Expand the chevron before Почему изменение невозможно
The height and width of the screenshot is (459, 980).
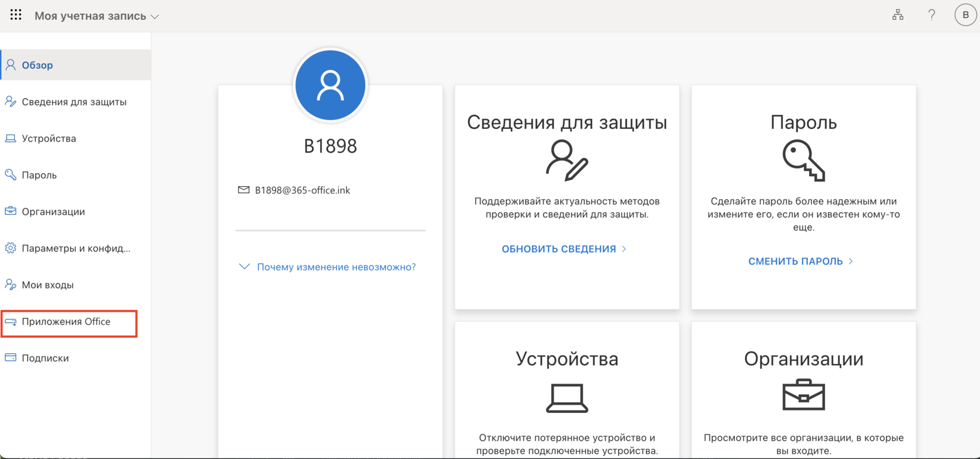[x=244, y=267]
